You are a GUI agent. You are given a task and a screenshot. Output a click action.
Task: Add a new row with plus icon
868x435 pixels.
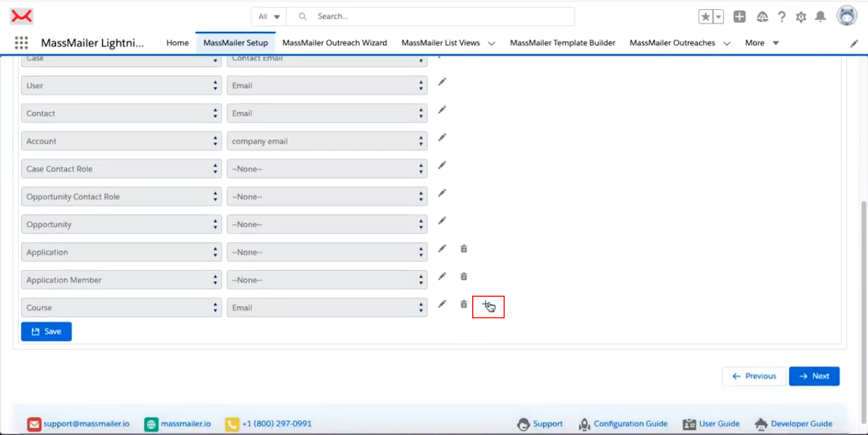(486, 305)
